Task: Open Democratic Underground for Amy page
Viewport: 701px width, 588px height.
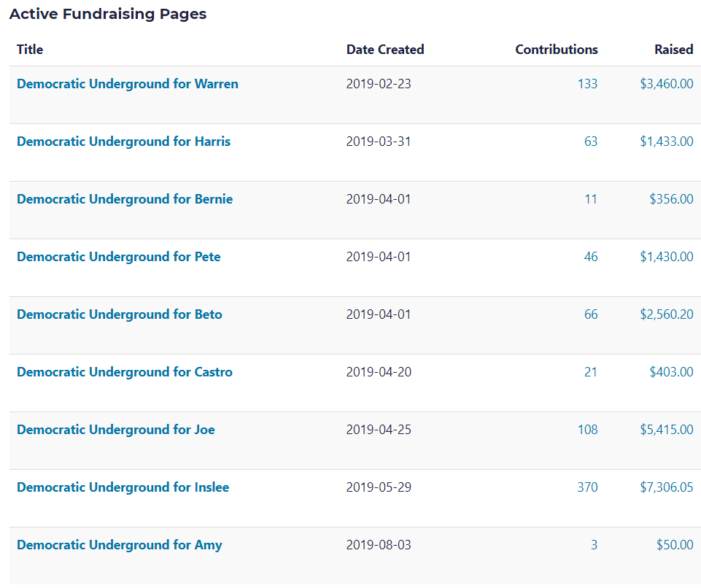Action: coord(120,545)
